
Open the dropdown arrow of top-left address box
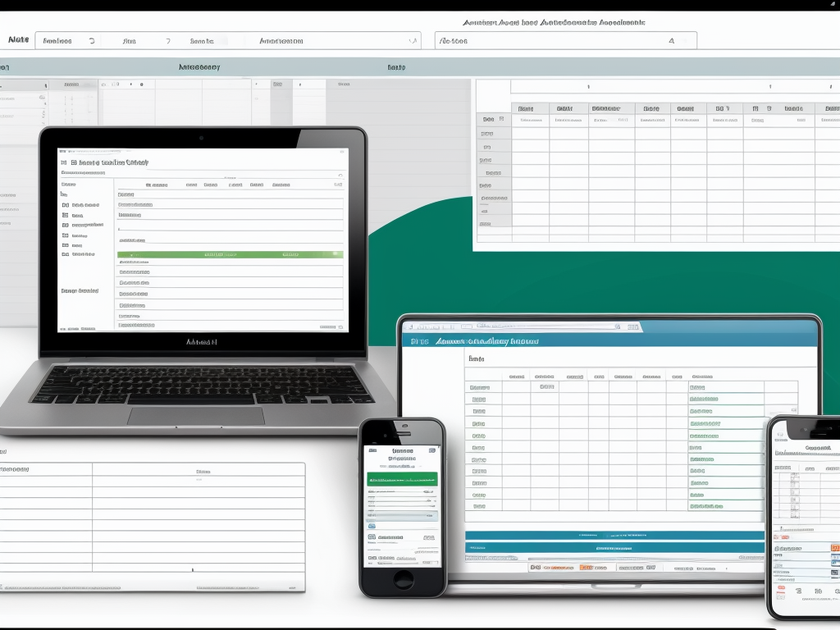tap(412, 40)
